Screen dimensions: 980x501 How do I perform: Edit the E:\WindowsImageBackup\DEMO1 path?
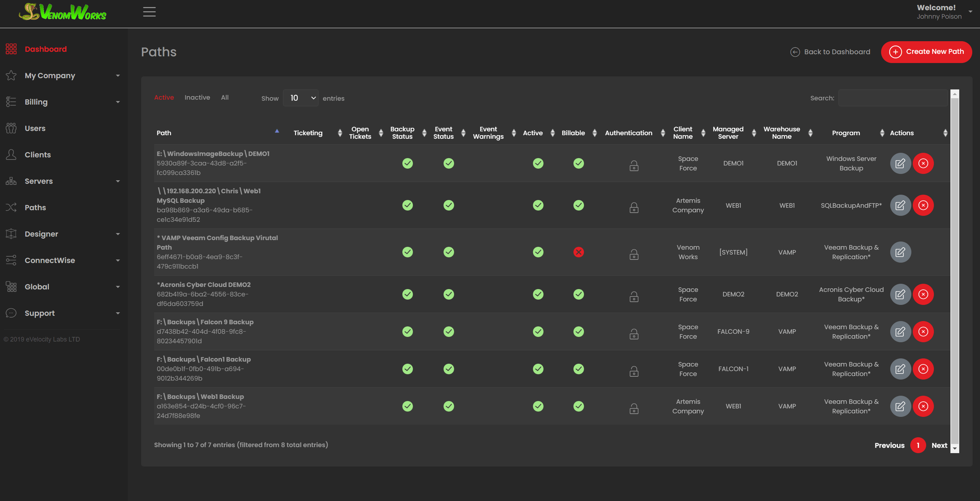click(900, 164)
